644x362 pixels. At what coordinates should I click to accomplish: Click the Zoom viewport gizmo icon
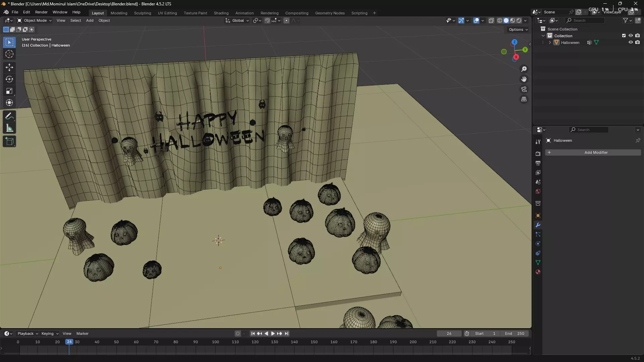click(x=524, y=69)
